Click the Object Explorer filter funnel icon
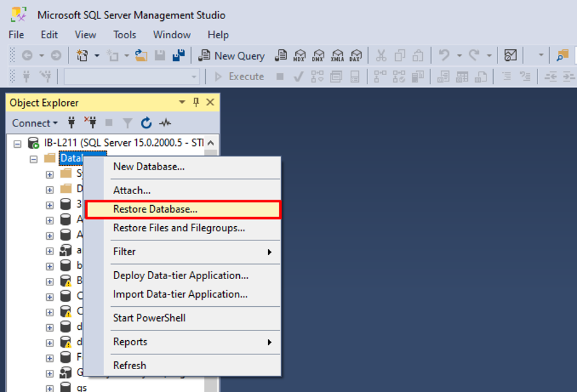 pos(128,123)
